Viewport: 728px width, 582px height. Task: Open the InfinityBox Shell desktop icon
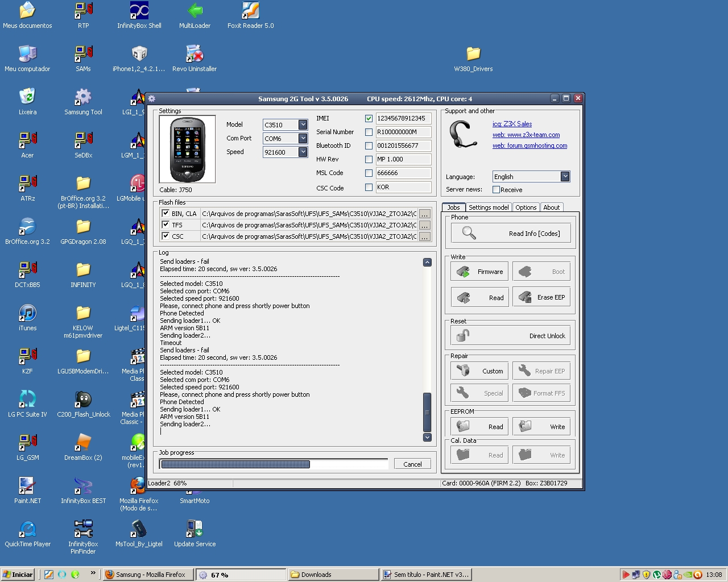click(139, 15)
